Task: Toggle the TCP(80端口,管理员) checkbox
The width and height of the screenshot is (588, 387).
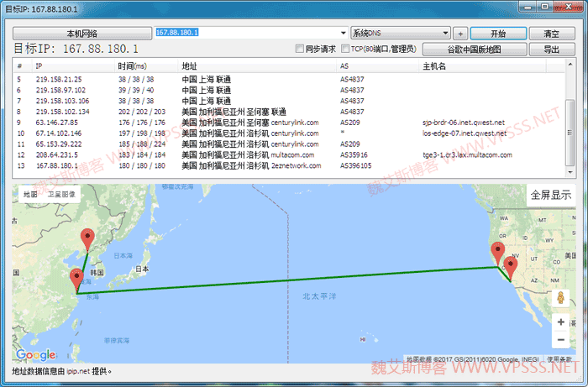Action: coord(345,50)
